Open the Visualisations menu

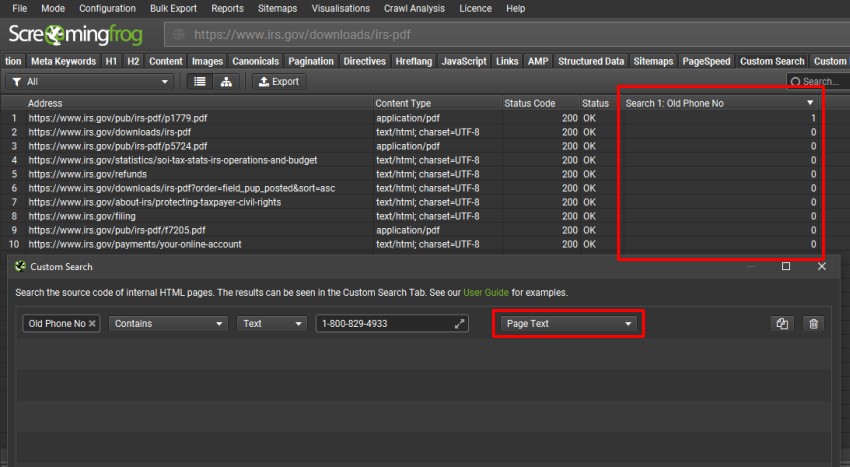(x=340, y=9)
